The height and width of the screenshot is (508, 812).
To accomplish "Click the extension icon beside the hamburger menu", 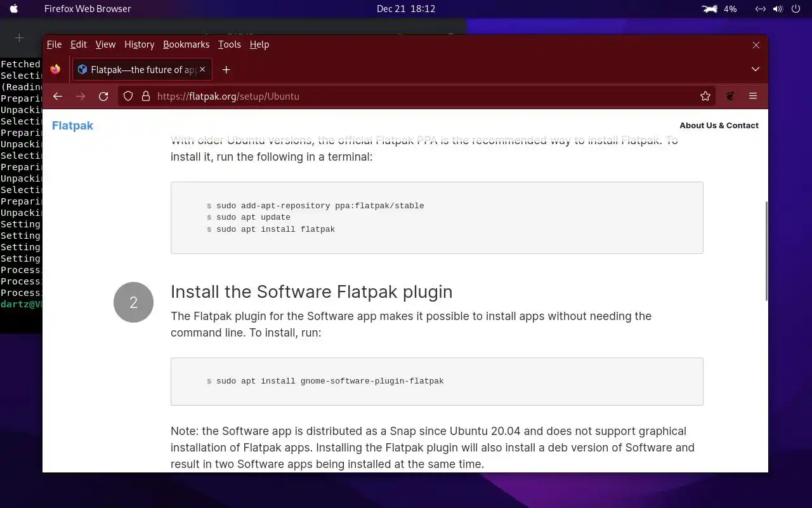I will 730,96.
